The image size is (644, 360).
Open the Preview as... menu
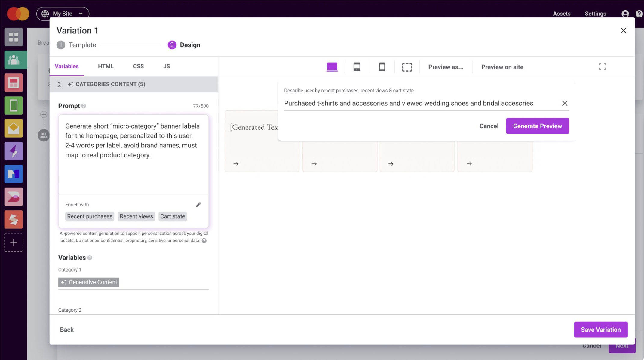point(446,67)
